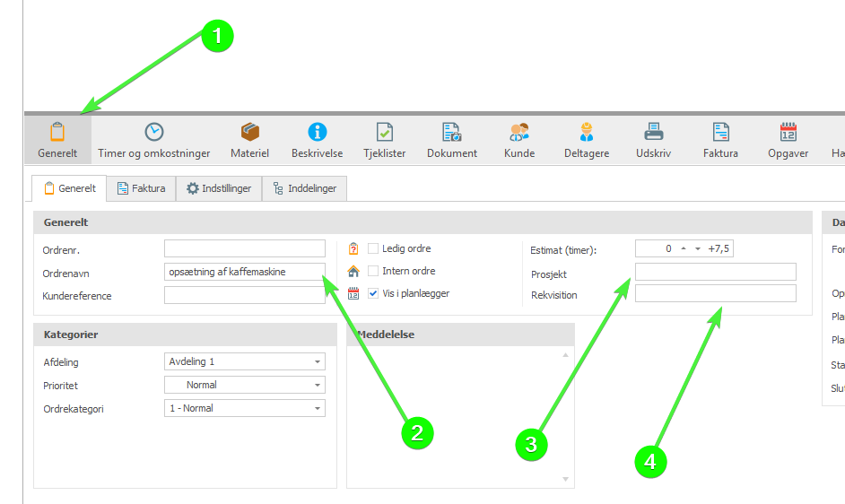Image resolution: width=845 pixels, height=504 pixels.
Task: Expand the Ordrekategori dropdown
Action: (x=318, y=408)
